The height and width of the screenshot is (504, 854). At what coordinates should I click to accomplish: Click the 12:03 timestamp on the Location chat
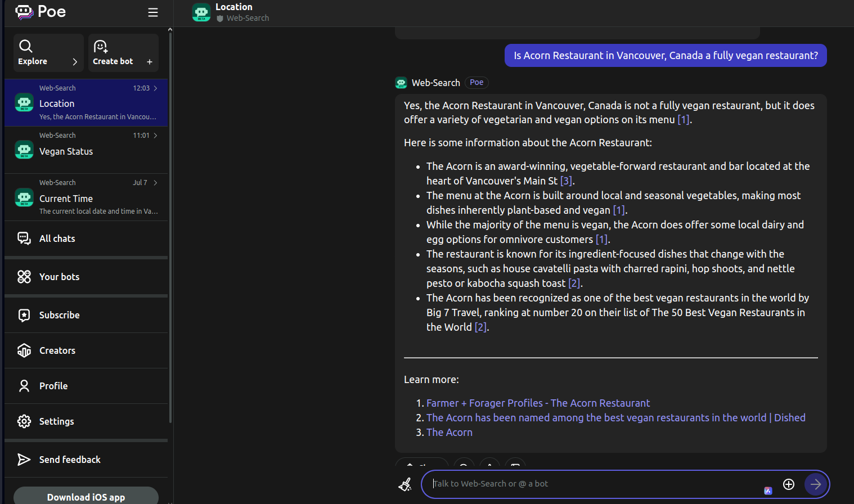(141, 88)
